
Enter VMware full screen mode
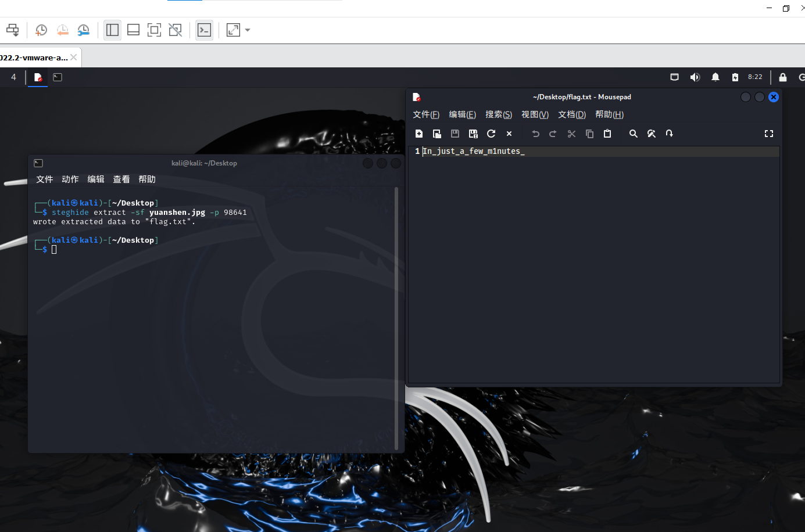coord(154,30)
